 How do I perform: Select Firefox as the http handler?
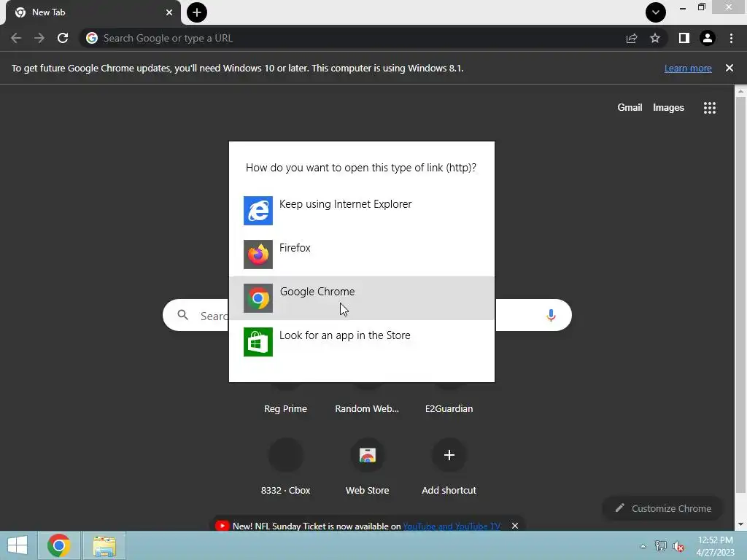pyautogui.click(x=362, y=254)
